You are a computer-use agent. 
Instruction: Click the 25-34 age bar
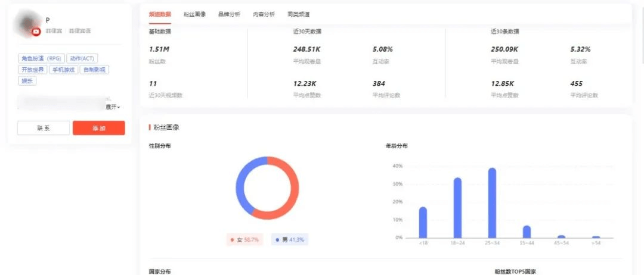(x=492, y=203)
